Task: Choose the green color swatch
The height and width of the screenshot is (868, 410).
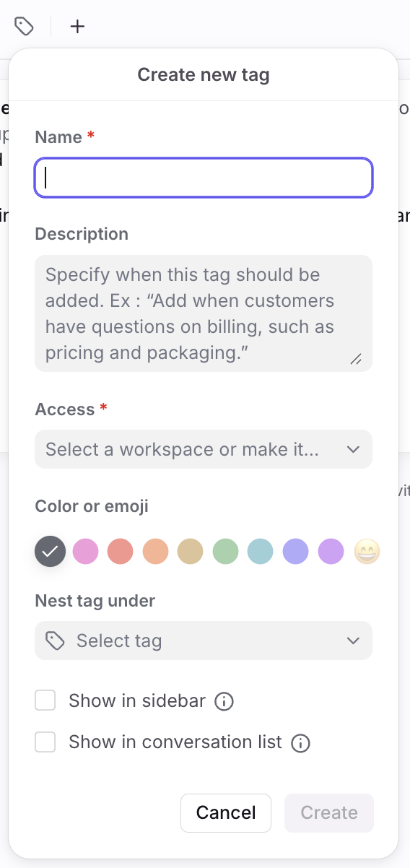Action: [x=225, y=552]
